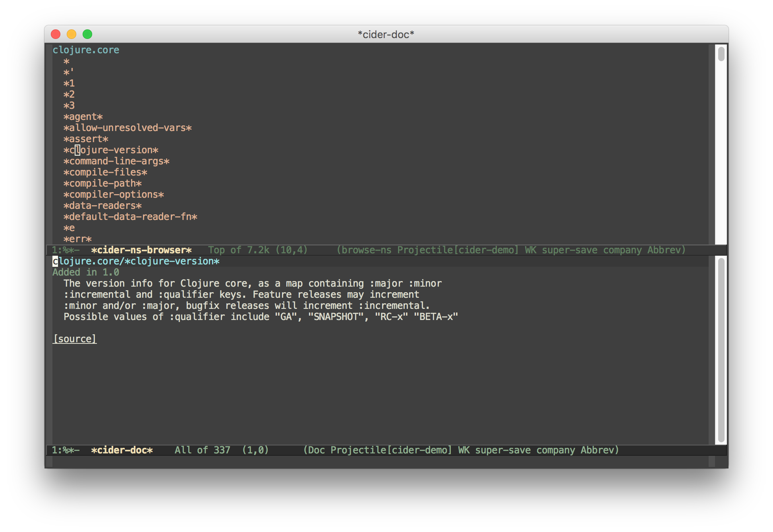Select the clojure.core namespace heading
This screenshot has width=773, height=532.
pyautogui.click(x=86, y=50)
